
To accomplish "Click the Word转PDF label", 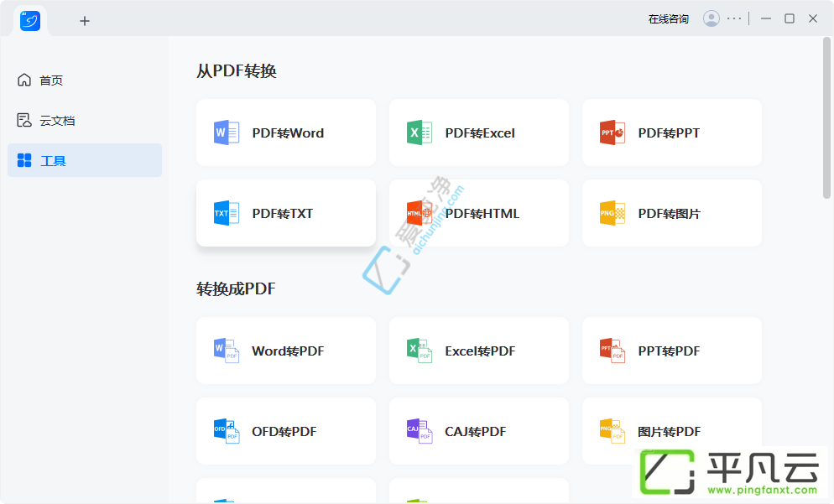I will coord(288,351).
